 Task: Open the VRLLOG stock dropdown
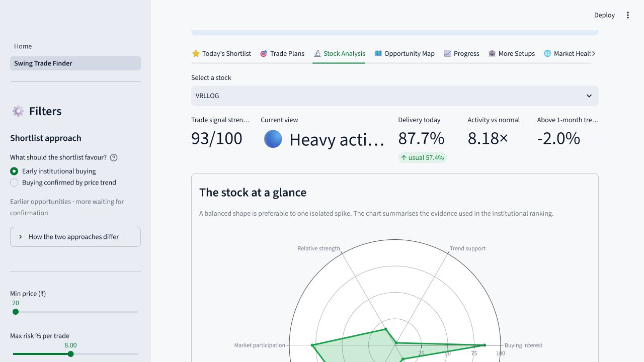click(x=395, y=96)
